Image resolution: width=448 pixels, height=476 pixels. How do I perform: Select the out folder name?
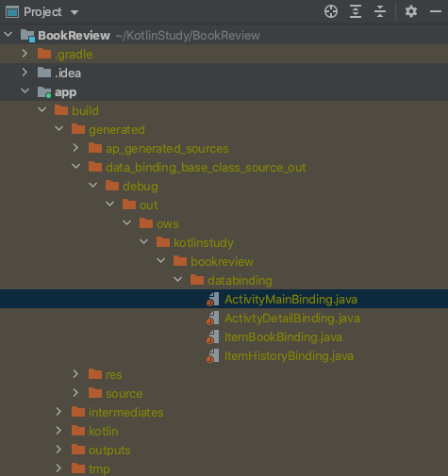pyautogui.click(x=149, y=205)
